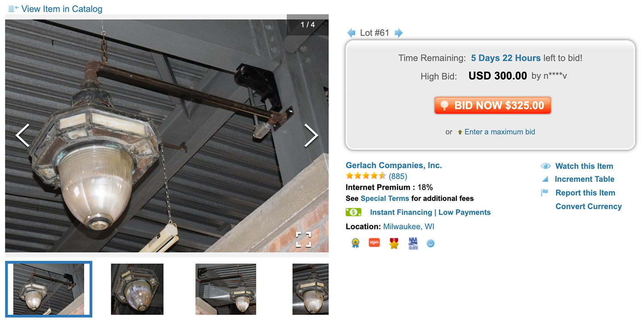Go to the next lot arrow
644x324 pixels.
tap(398, 33)
